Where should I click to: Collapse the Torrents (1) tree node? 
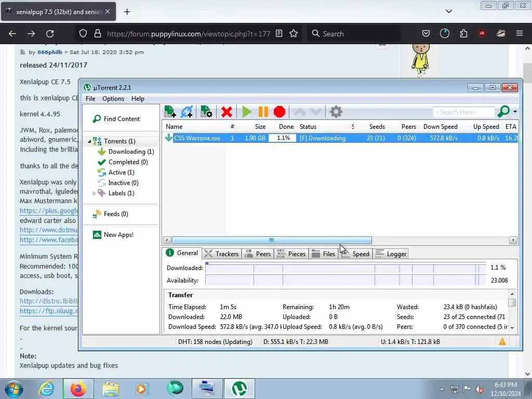[x=89, y=141]
